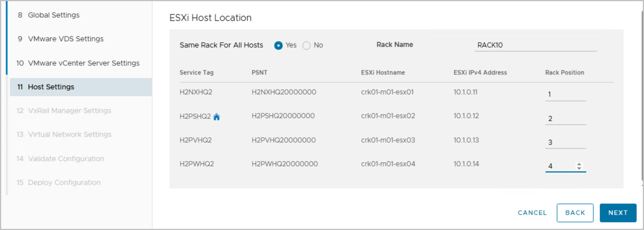The width and height of the screenshot is (644, 230).
Task: Click step 15 Deploy Configuration
Action: point(64,182)
